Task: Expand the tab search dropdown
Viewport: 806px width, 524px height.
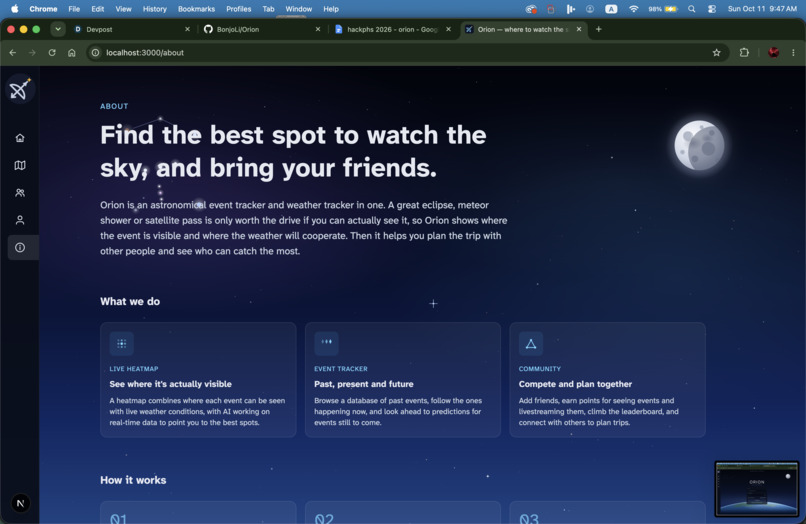Action: [58, 29]
